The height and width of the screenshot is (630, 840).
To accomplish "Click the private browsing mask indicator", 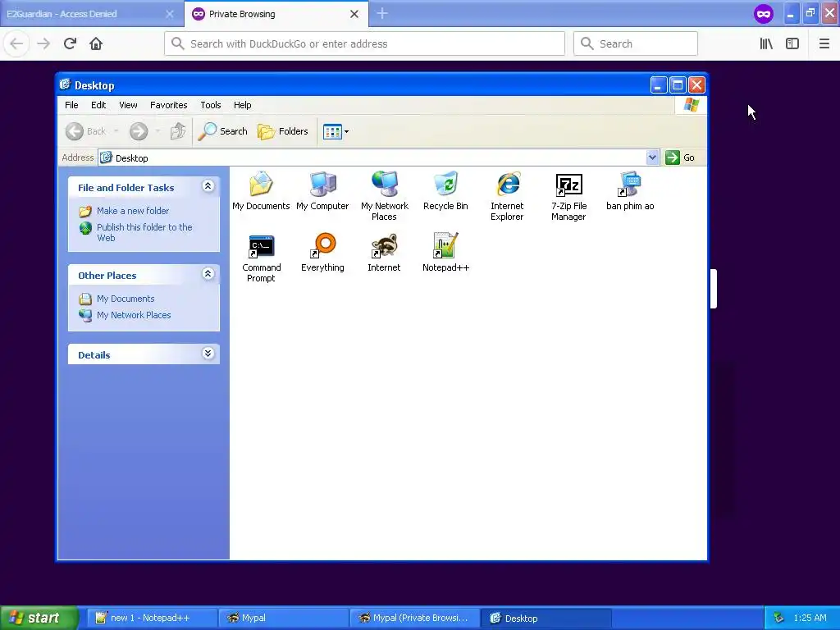I will pyautogui.click(x=764, y=14).
